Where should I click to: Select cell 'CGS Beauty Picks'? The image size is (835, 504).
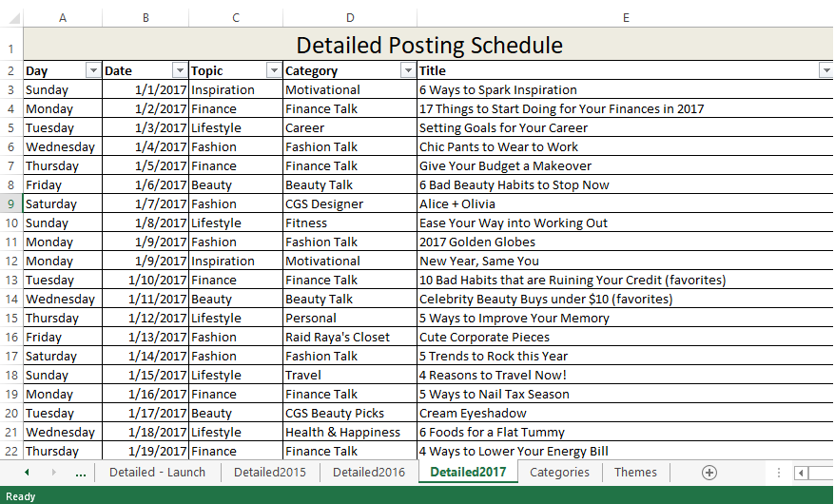(x=350, y=414)
